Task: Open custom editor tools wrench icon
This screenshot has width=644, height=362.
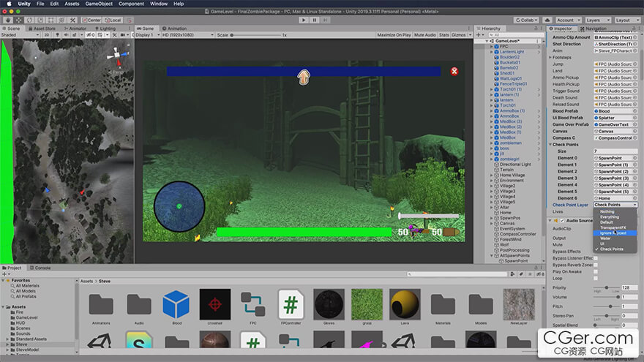Action: pyautogui.click(x=72, y=20)
